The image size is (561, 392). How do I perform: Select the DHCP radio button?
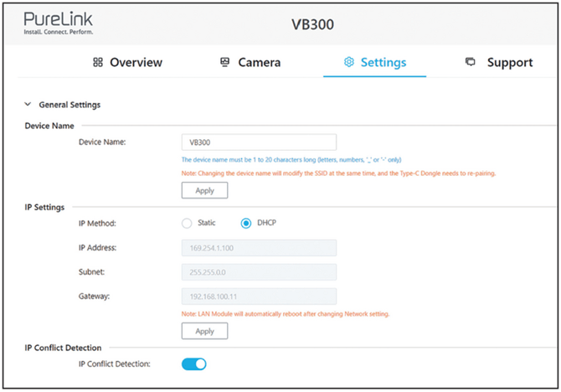click(x=246, y=224)
